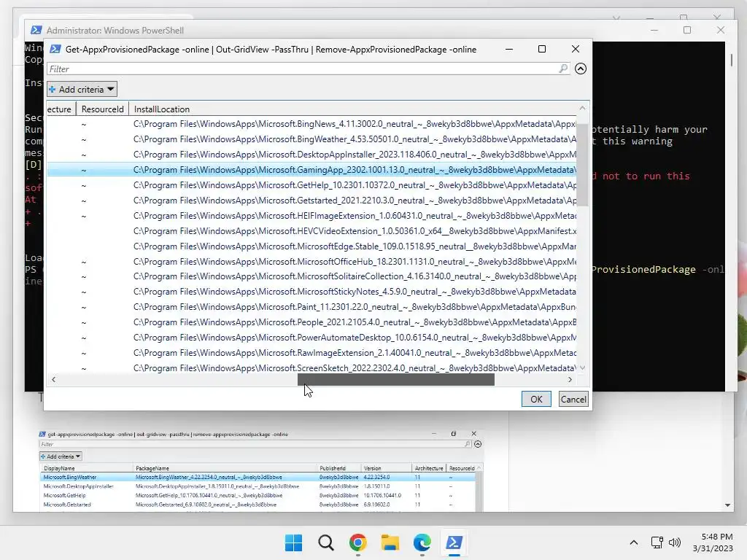Close the Administrator PowerShell window

tap(720, 30)
